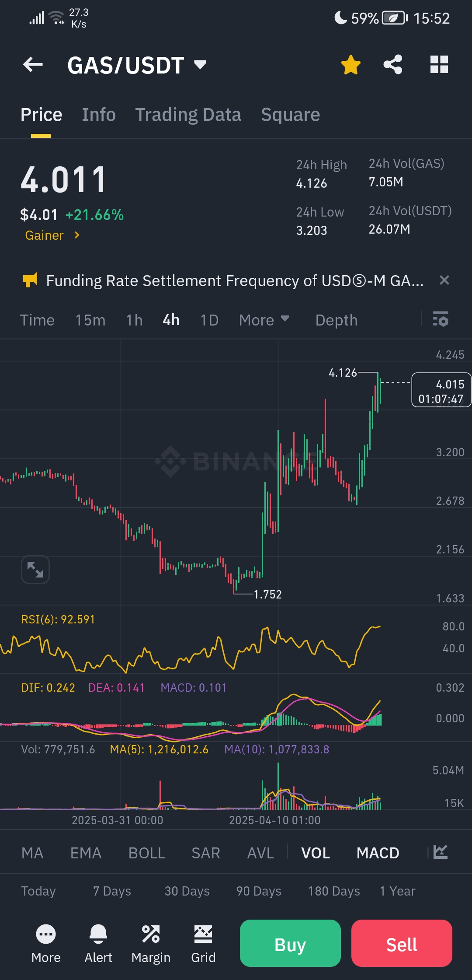Viewport: 472px width, 980px height.
Task: Toggle the SAR indicator
Action: pos(206,853)
